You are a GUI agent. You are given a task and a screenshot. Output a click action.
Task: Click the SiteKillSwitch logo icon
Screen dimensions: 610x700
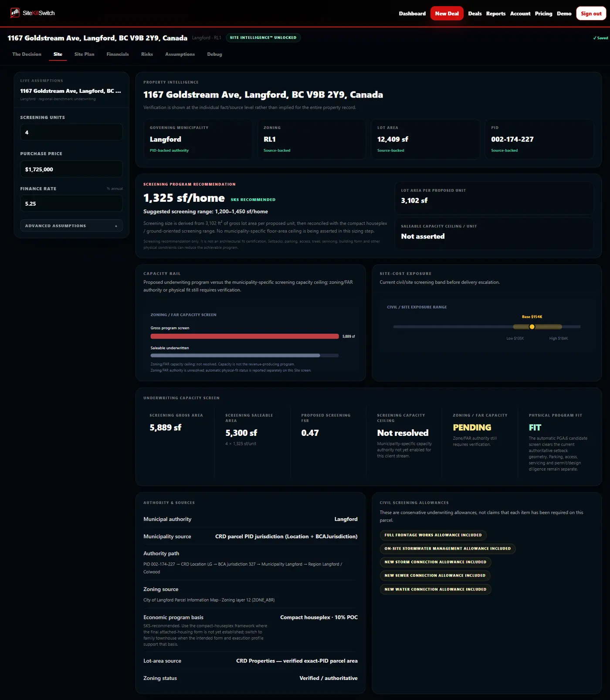(x=15, y=13)
